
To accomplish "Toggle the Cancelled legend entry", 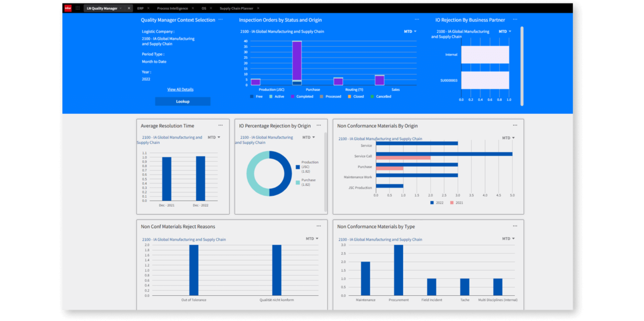I will (x=381, y=97).
